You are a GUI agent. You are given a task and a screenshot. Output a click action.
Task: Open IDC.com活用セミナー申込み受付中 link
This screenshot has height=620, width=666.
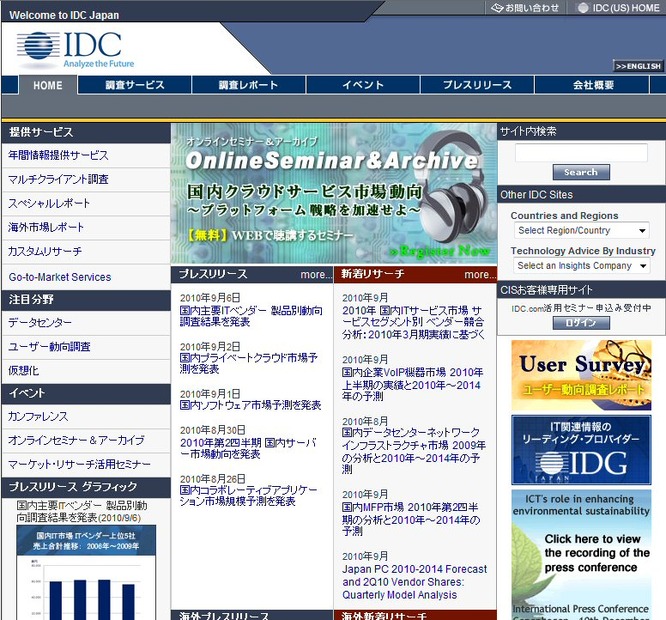click(581, 308)
